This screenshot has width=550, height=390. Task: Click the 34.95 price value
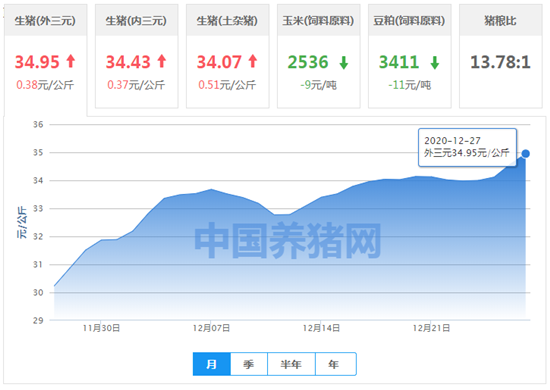[x=37, y=62]
